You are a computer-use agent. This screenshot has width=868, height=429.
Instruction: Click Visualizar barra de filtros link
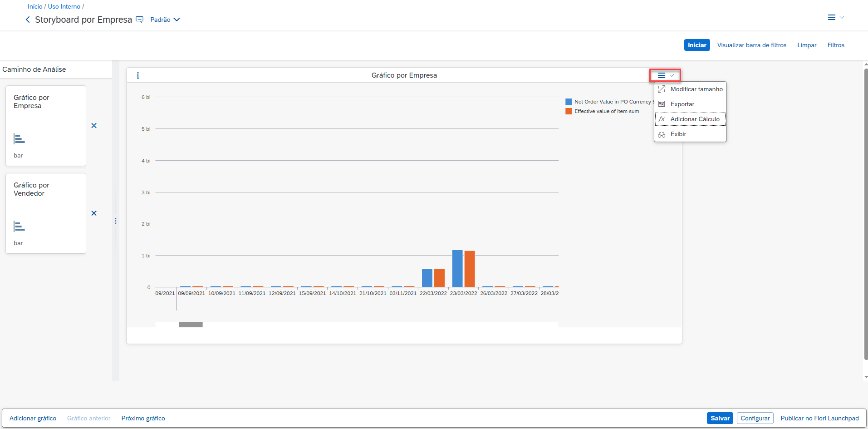tap(751, 45)
